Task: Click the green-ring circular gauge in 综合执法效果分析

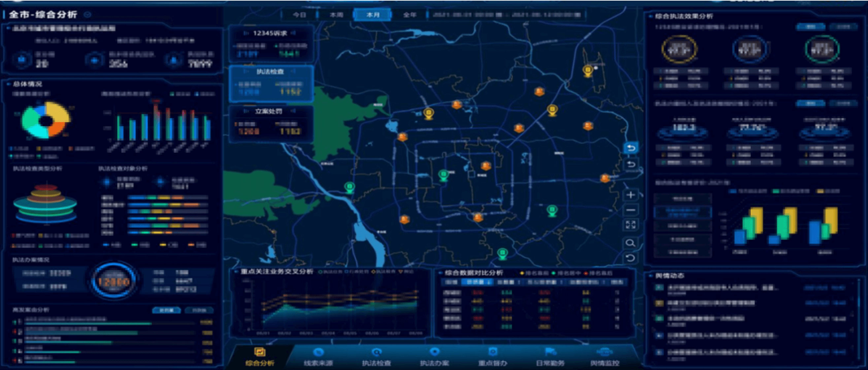Action: click(x=822, y=49)
